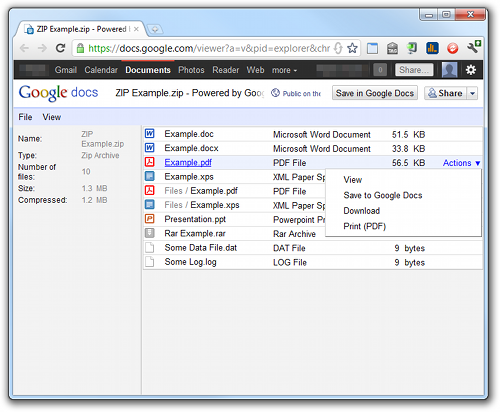Click the archive icon beside Rar Example.rar
This screenshot has width=500, height=412.
click(x=150, y=233)
